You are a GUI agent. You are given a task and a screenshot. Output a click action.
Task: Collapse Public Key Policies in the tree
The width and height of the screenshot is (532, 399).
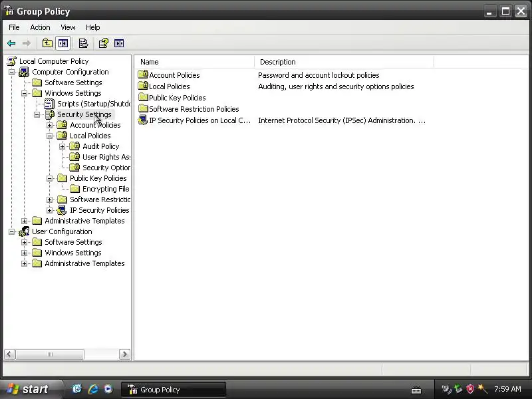click(49, 178)
